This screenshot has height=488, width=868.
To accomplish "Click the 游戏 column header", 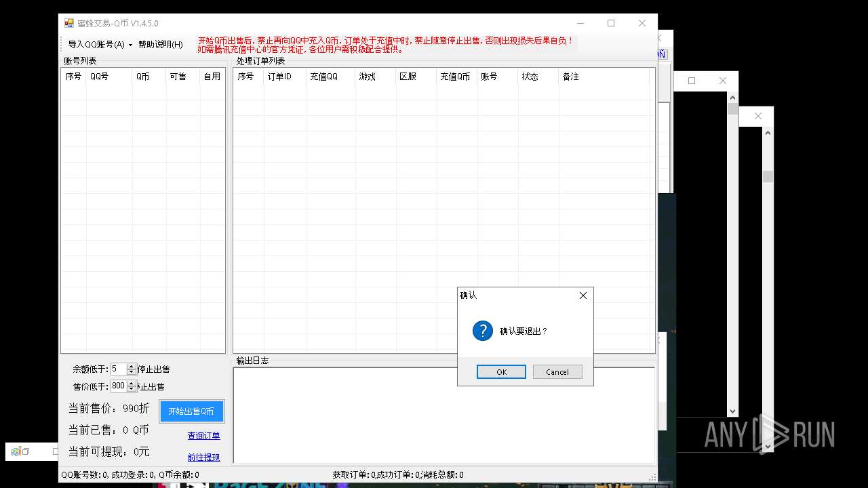I will pos(375,77).
